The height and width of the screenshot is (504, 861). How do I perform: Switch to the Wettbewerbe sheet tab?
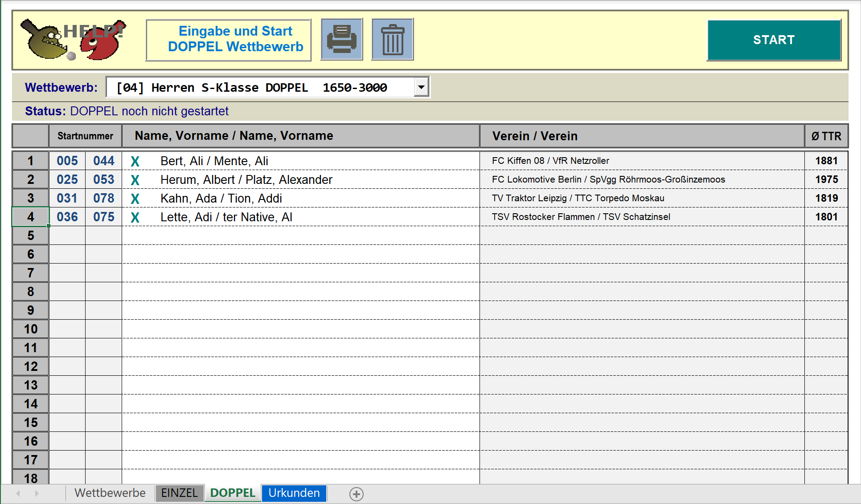click(x=110, y=493)
